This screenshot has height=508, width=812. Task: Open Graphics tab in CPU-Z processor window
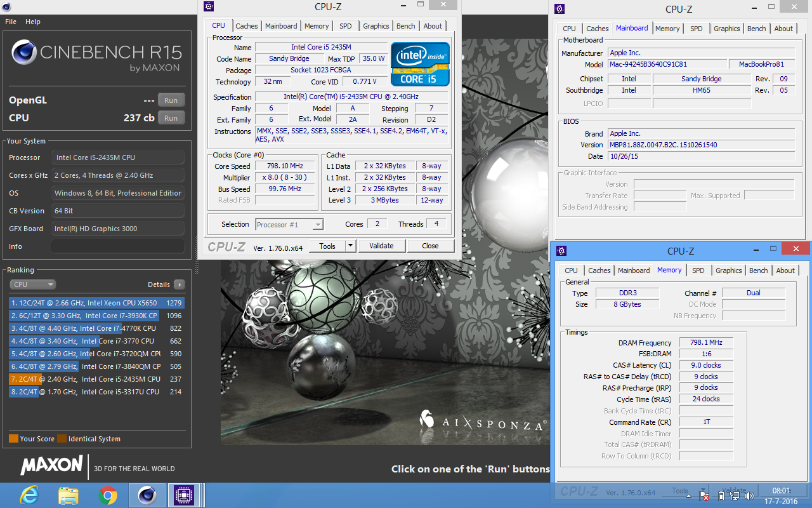pyautogui.click(x=376, y=26)
